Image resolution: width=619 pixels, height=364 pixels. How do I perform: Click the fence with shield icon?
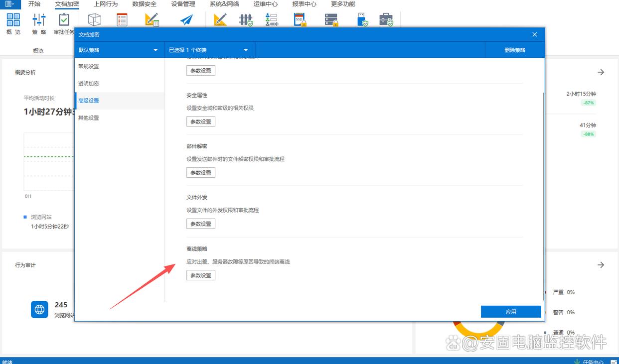(x=246, y=20)
